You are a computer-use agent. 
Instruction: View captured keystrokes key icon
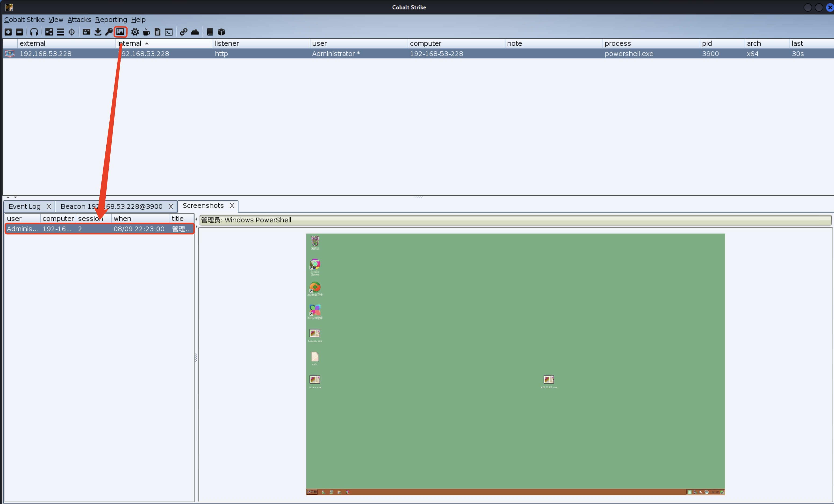[109, 32]
